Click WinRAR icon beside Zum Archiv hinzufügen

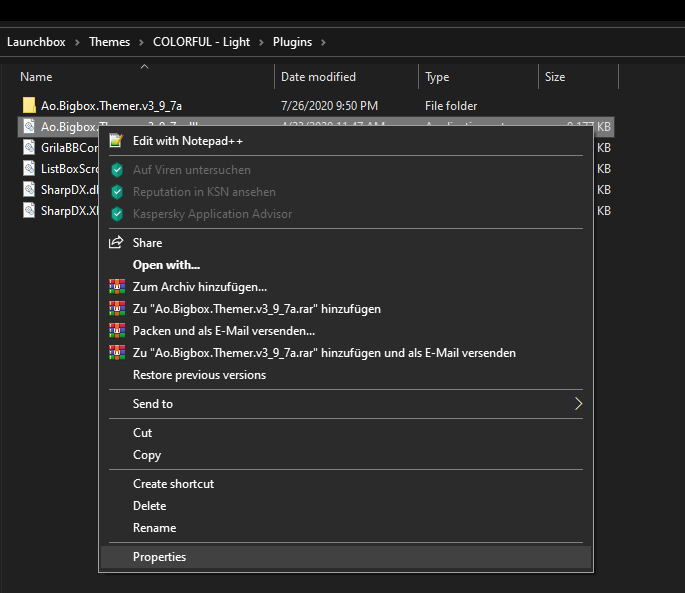point(117,287)
